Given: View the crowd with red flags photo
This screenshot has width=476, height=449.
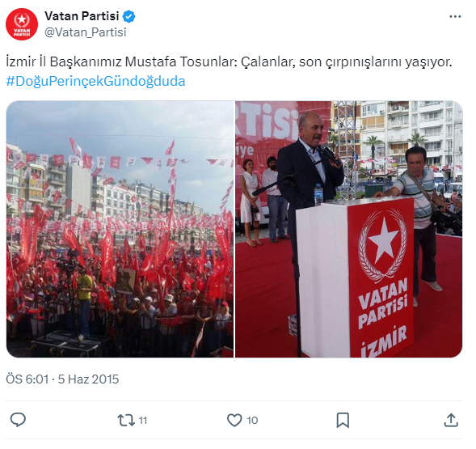Looking at the screenshot, I should pyautogui.click(x=120, y=229).
